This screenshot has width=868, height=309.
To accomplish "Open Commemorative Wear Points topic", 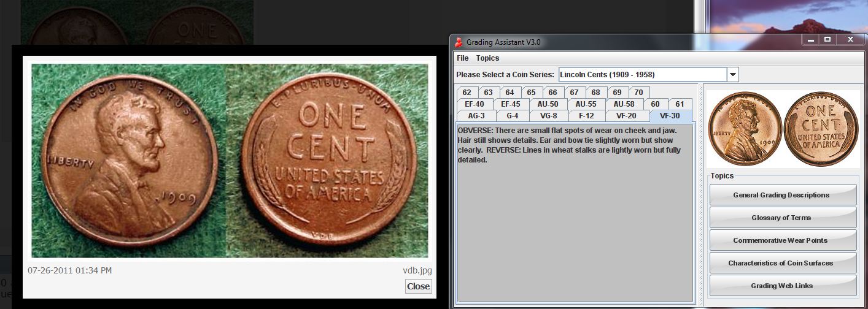I will [x=782, y=240].
